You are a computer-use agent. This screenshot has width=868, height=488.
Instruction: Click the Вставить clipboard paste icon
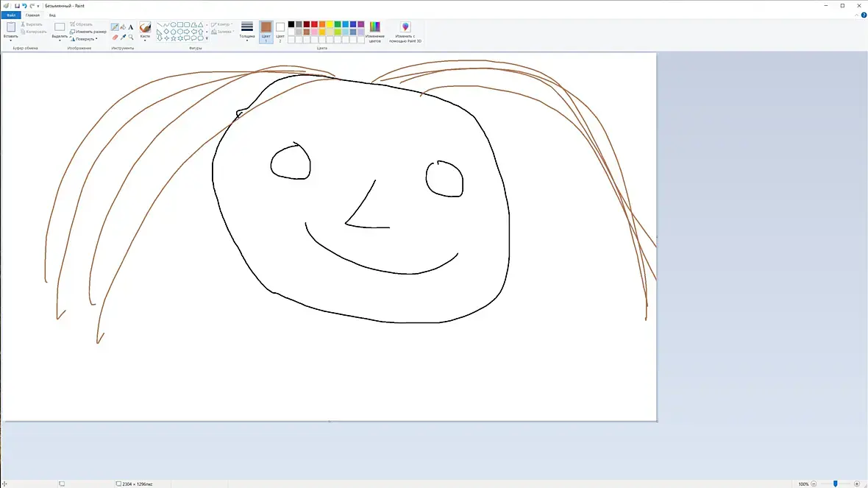pos(10,27)
